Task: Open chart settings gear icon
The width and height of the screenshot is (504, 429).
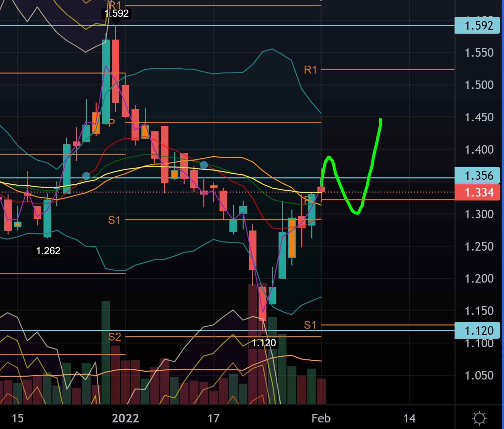Action: point(479,418)
